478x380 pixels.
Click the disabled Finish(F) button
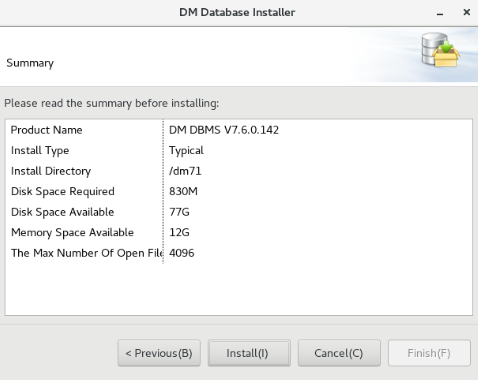click(x=429, y=353)
